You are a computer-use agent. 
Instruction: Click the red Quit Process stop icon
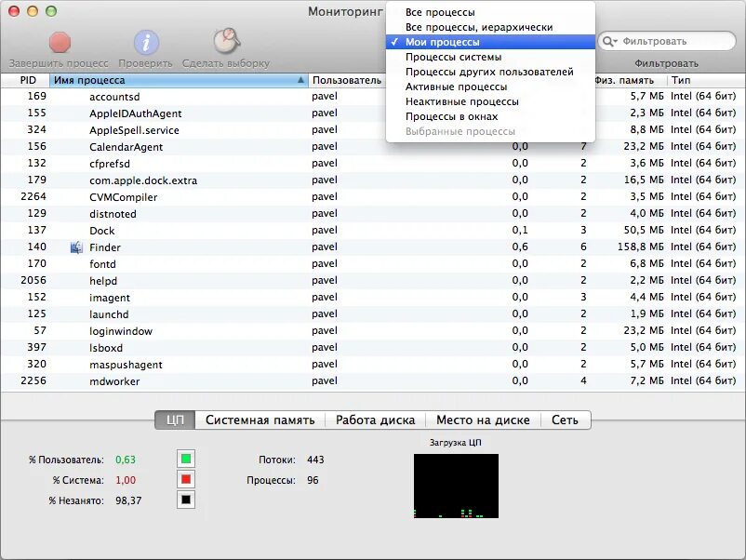pyautogui.click(x=60, y=43)
